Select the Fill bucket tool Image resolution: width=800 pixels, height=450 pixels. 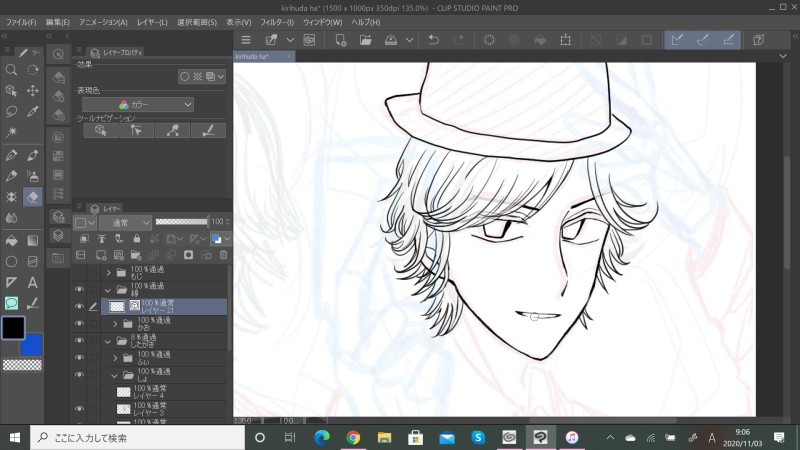pos(11,240)
